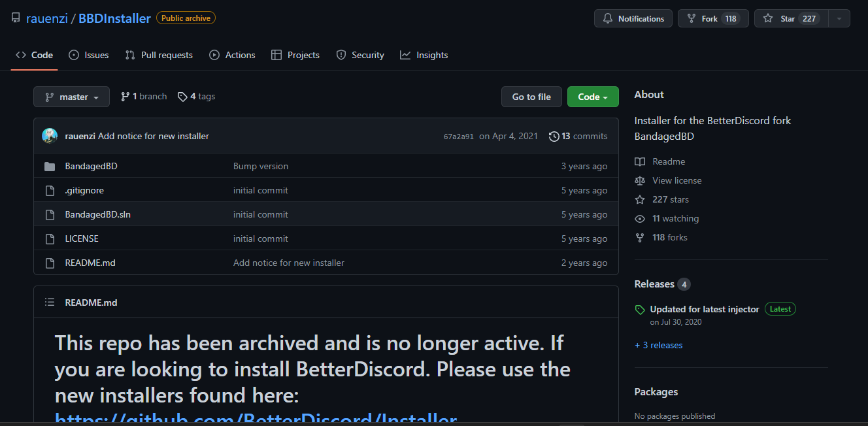868x426 pixels.
Task: Click the file icon for .gitignore
Action: 50,191
